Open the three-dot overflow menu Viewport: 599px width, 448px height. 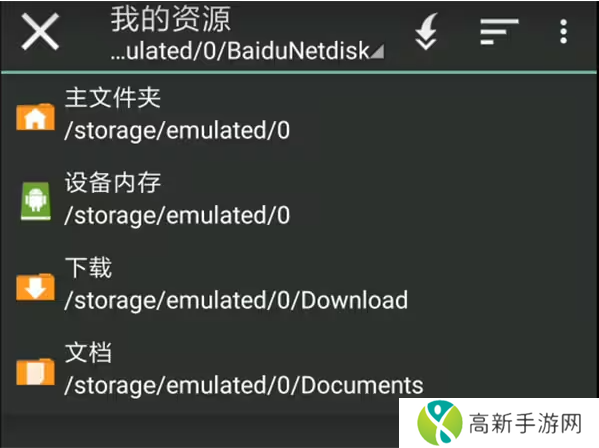tap(563, 32)
